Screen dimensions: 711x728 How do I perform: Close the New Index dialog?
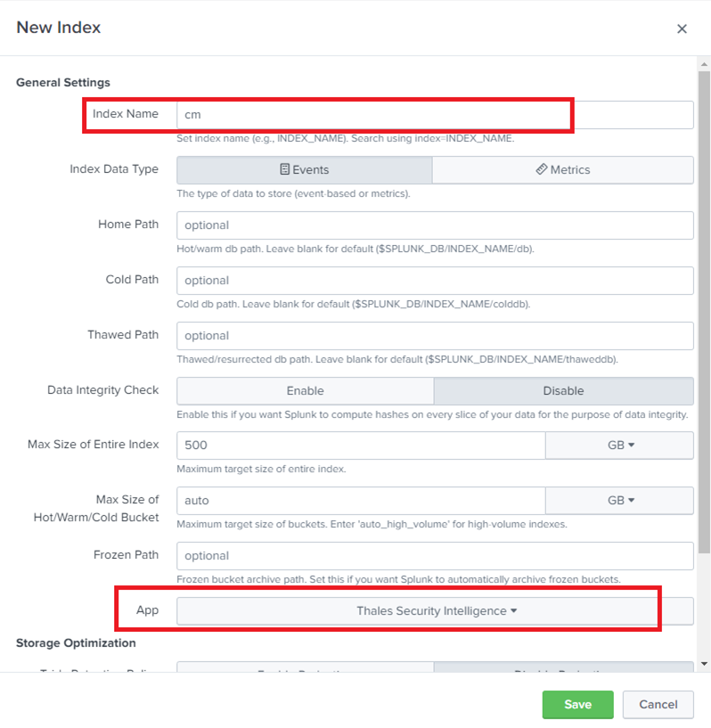(x=682, y=29)
